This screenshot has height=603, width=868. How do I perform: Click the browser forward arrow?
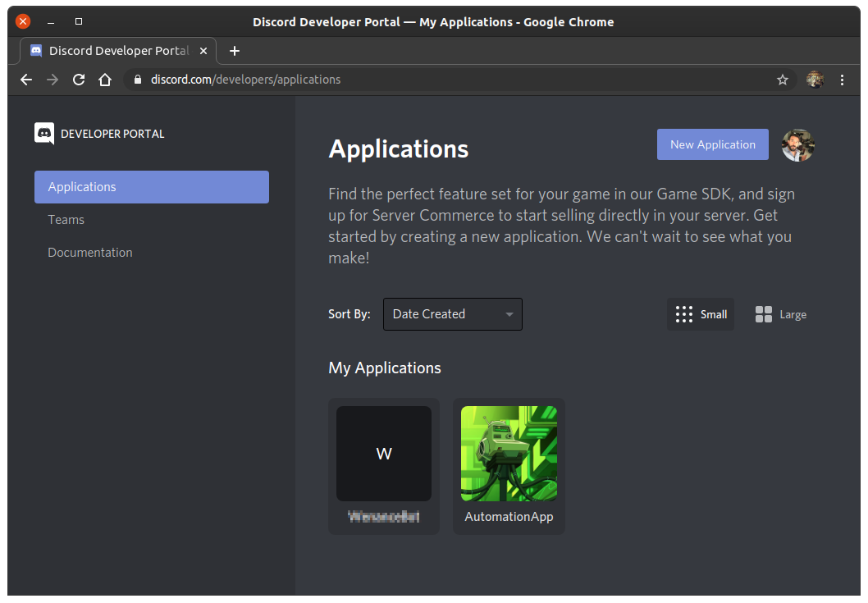pyautogui.click(x=53, y=80)
